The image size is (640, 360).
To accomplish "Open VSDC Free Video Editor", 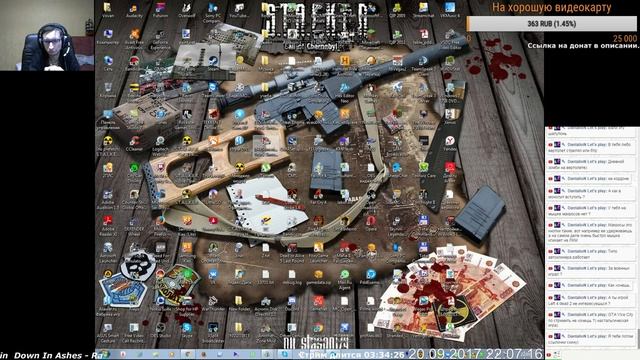I will coord(449,39).
